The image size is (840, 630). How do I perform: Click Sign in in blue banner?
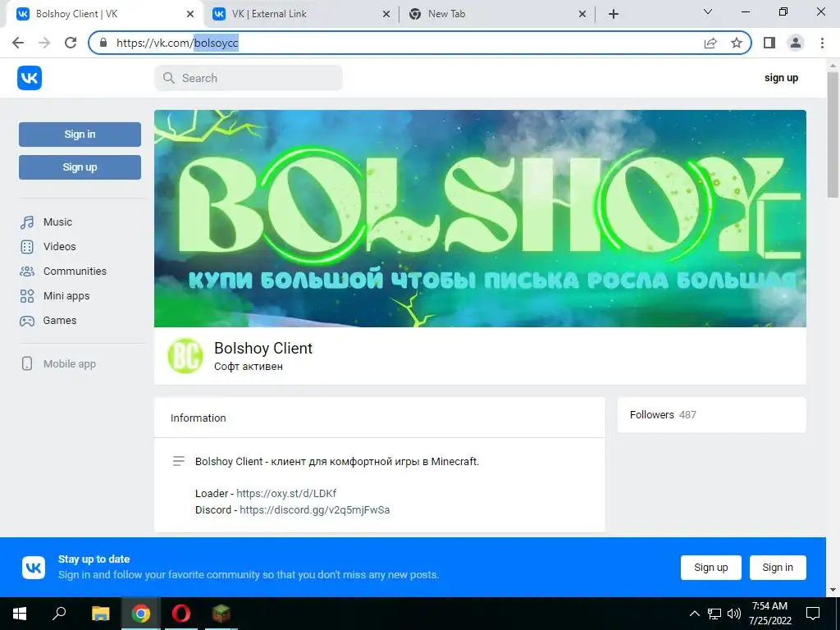[x=778, y=568]
